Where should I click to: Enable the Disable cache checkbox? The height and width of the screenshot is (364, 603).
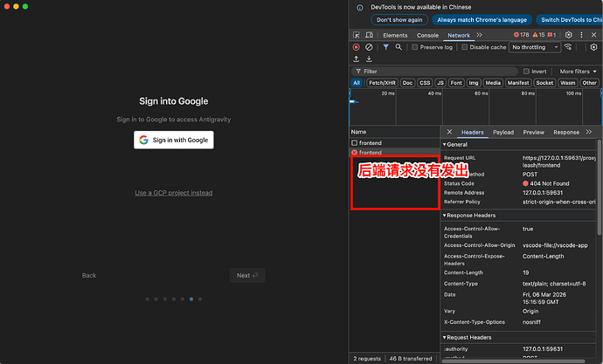coord(465,47)
